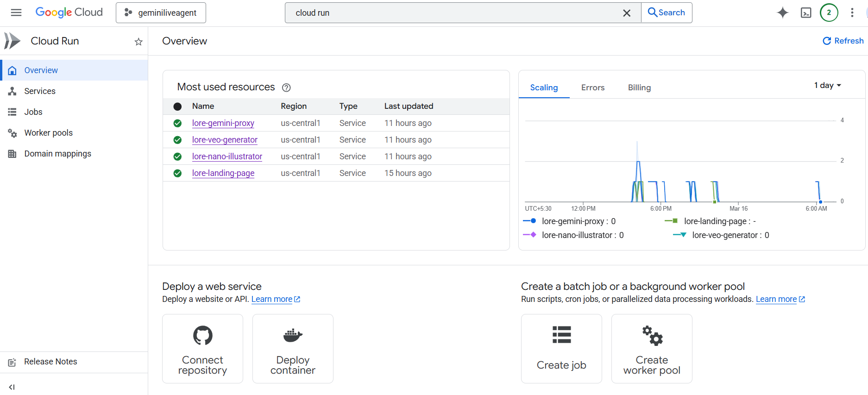The height and width of the screenshot is (395, 868).
Task: Click the Last updated column header
Action: (x=409, y=106)
